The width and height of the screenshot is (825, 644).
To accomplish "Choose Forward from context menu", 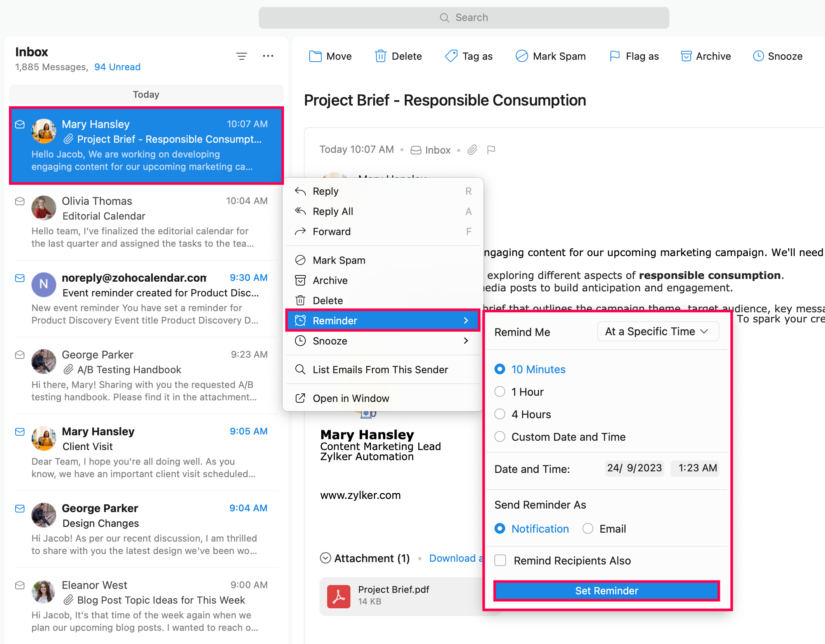I will (x=332, y=232).
